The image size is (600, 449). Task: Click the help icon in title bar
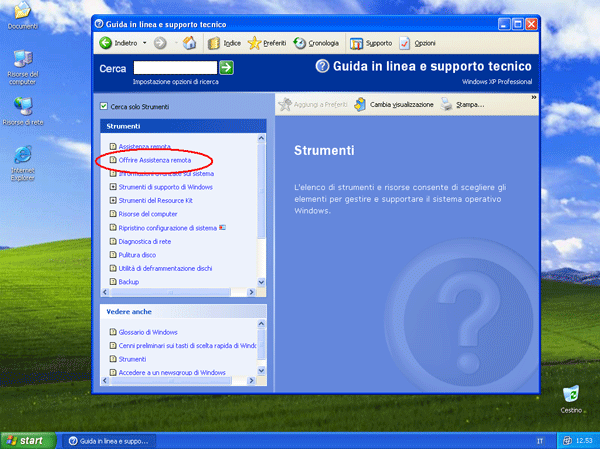[99, 24]
